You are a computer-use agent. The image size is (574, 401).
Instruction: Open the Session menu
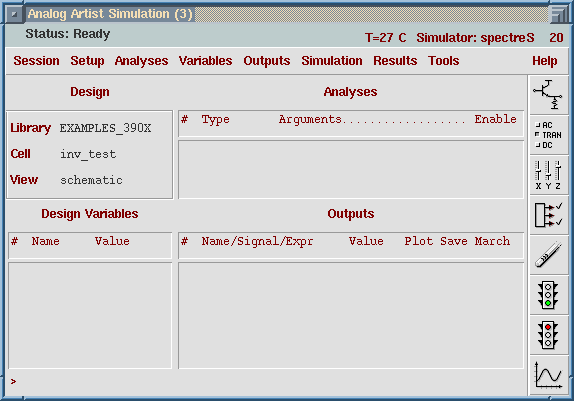(37, 61)
